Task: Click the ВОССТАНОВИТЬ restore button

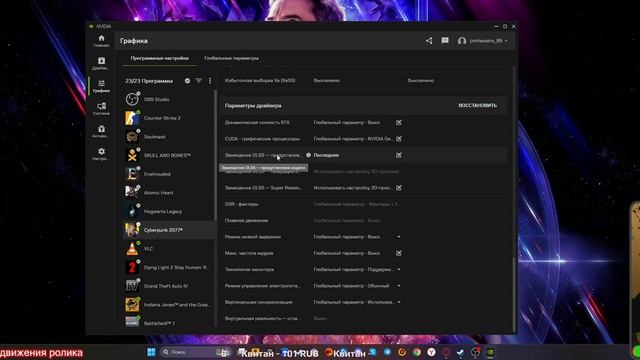Action: (x=478, y=105)
